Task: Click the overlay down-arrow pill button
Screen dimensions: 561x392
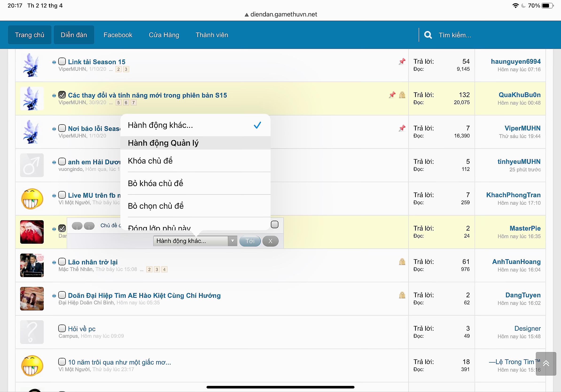Action: click(77, 226)
